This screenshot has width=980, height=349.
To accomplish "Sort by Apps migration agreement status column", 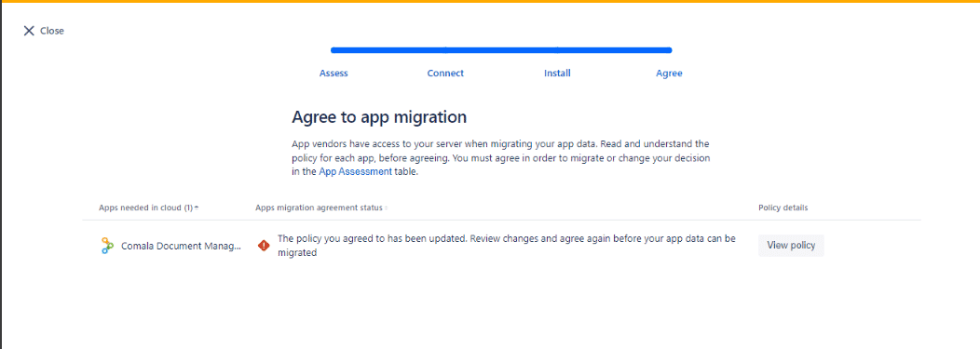I will (319, 208).
